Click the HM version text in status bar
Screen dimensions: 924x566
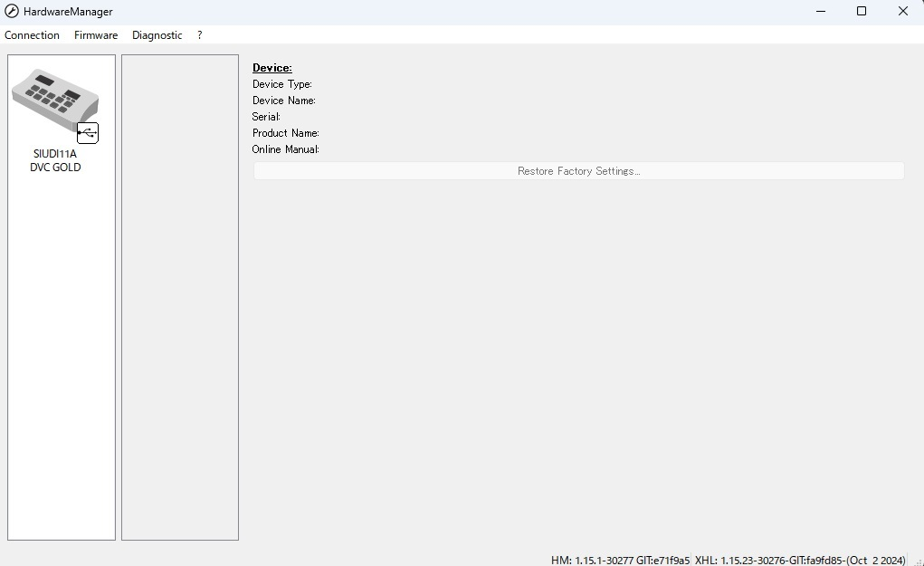point(620,560)
